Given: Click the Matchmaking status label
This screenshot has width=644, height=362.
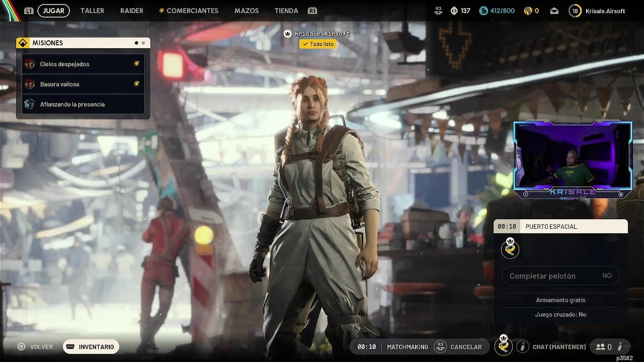Looking at the screenshot, I should point(408,347).
